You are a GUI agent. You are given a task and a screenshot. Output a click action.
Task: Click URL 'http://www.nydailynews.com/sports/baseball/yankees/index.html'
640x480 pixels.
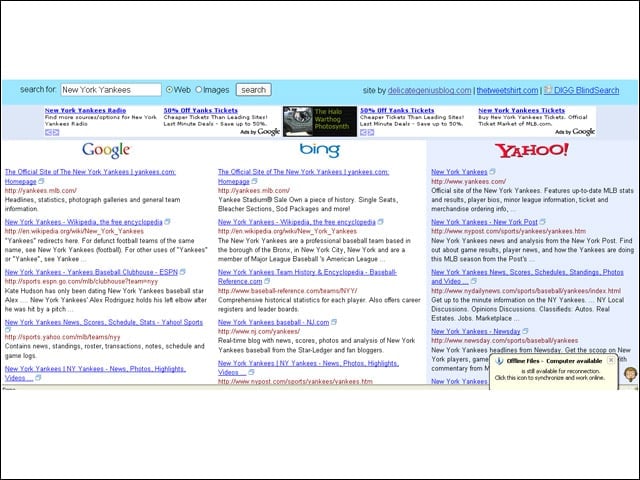coord(526,291)
